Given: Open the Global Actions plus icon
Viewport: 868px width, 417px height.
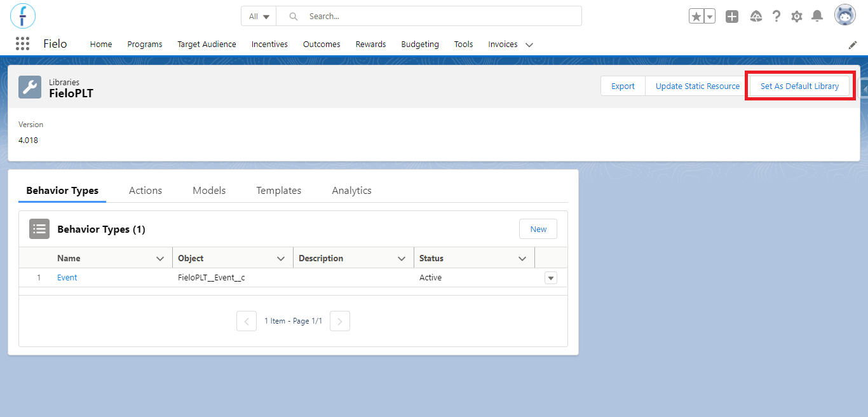Looking at the screenshot, I should [x=732, y=17].
